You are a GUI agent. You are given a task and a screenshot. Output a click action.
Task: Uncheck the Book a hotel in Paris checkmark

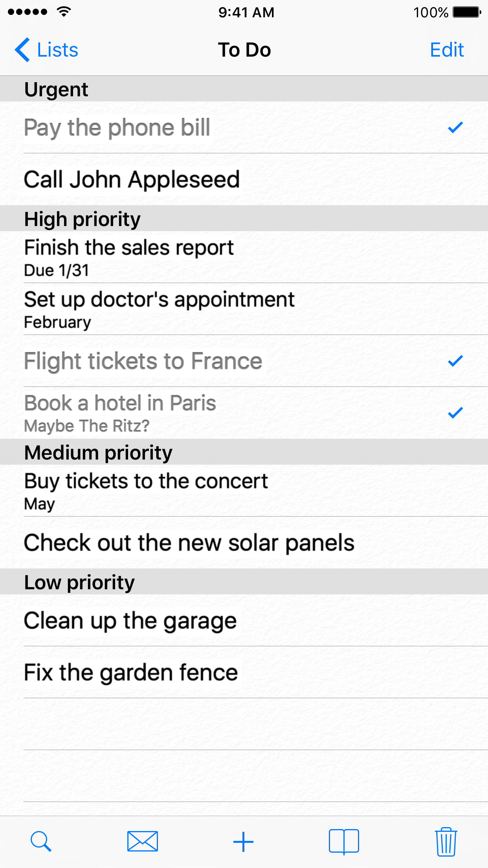tap(455, 413)
